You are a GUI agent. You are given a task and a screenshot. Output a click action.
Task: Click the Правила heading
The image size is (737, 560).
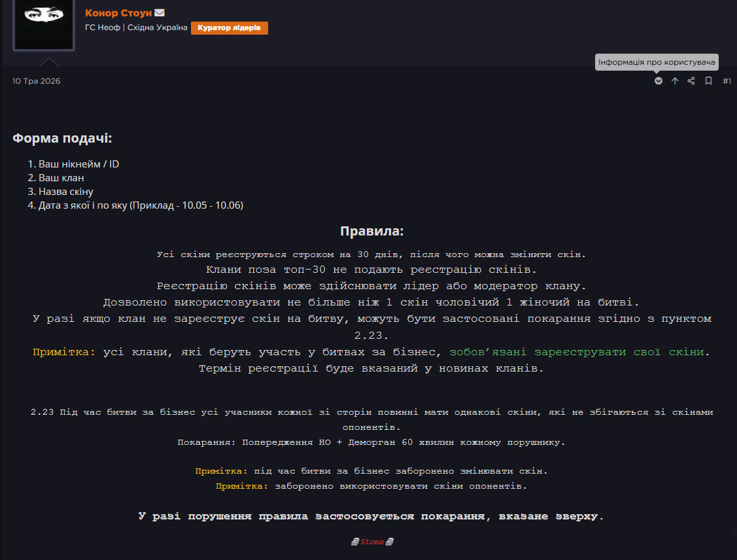(372, 231)
